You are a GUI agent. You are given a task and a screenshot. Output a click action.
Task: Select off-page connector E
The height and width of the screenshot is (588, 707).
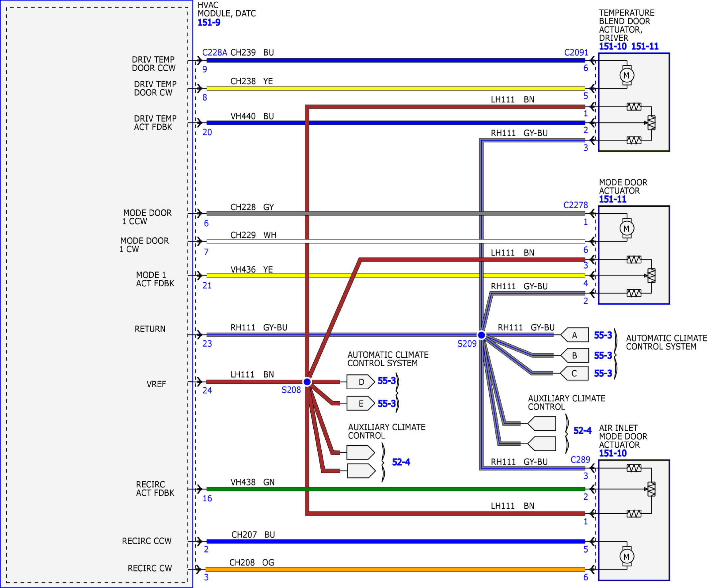click(360, 403)
